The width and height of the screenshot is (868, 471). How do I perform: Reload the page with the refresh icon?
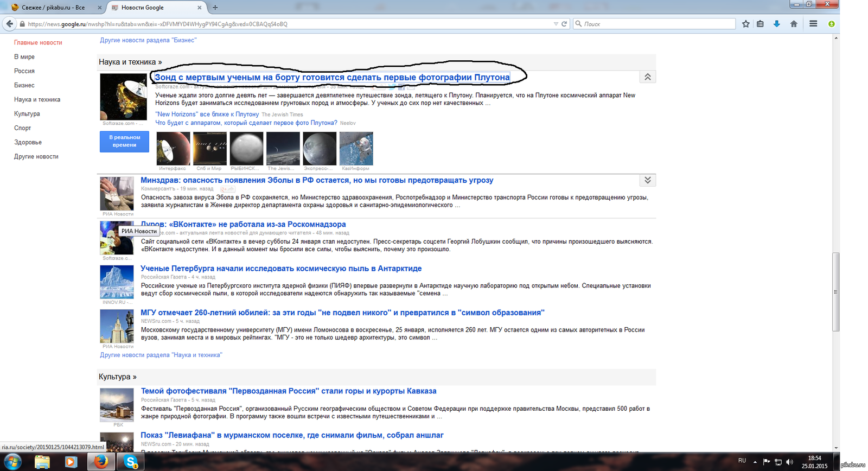tap(564, 24)
